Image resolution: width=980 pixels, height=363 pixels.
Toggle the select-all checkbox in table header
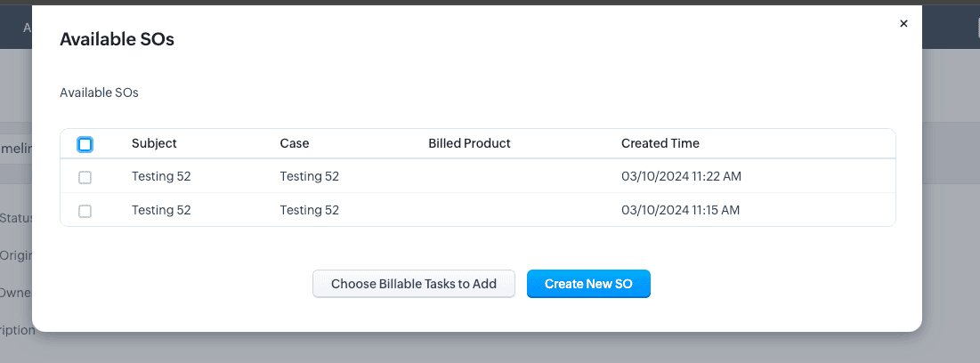pos(85,144)
